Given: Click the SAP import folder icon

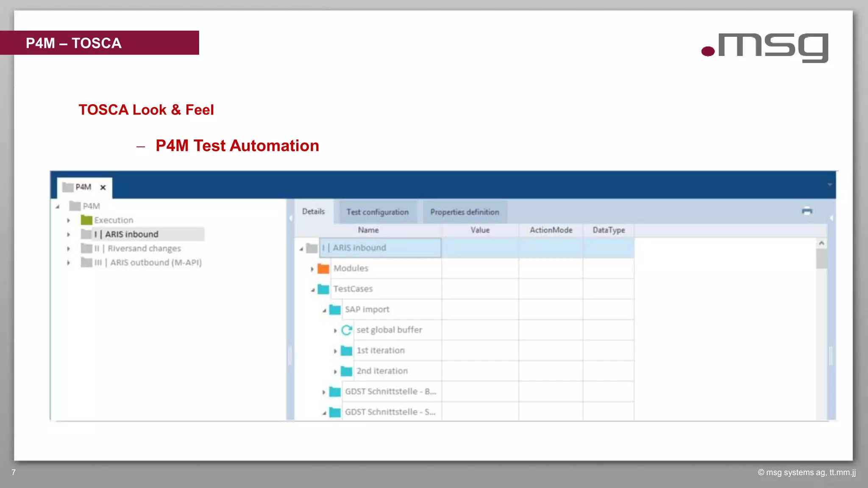Looking at the screenshot, I should [335, 310].
